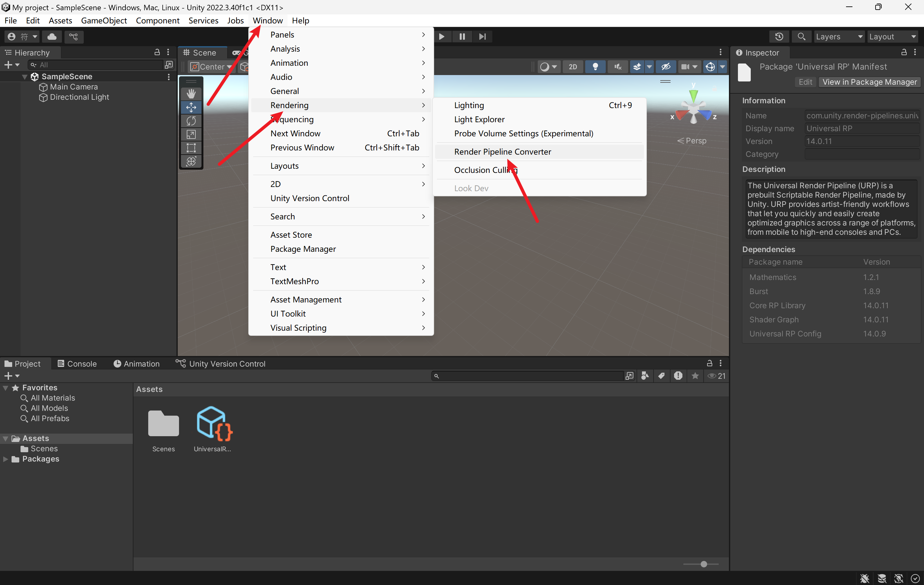The height and width of the screenshot is (585, 924).
Task: Click the Persp projection label
Action: pyautogui.click(x=691, y=141)
